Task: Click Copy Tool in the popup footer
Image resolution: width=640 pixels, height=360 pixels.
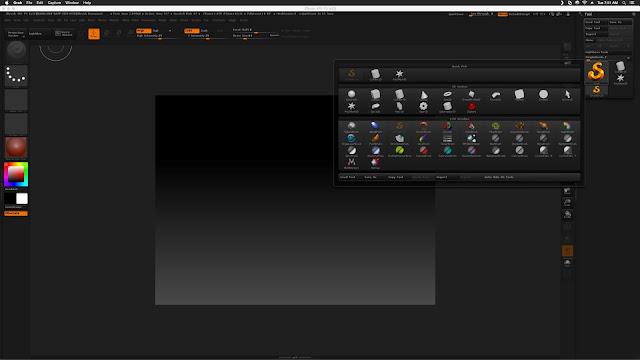Action: [396, 177]
